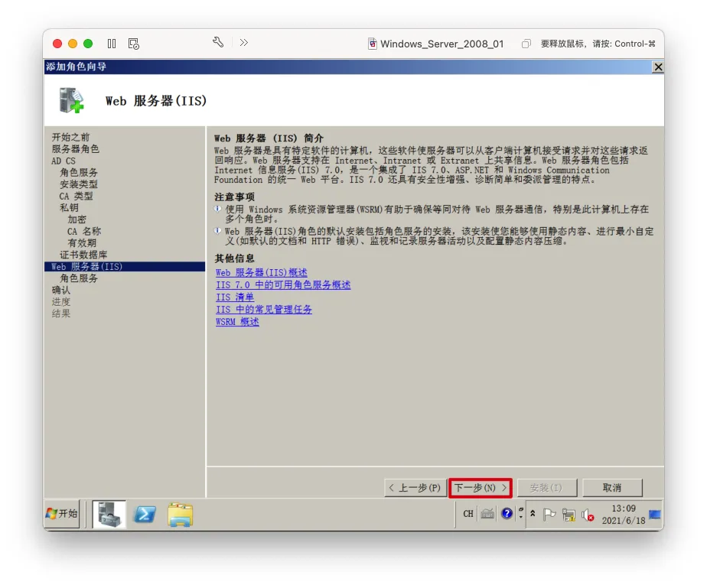The image size is (707, 588).
Task: Select 加密 step in sidebar
Action: [77, 219]
